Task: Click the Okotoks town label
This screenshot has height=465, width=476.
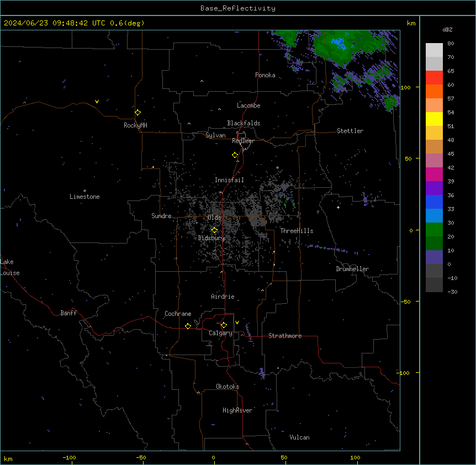Action: (x=228, y=387)
